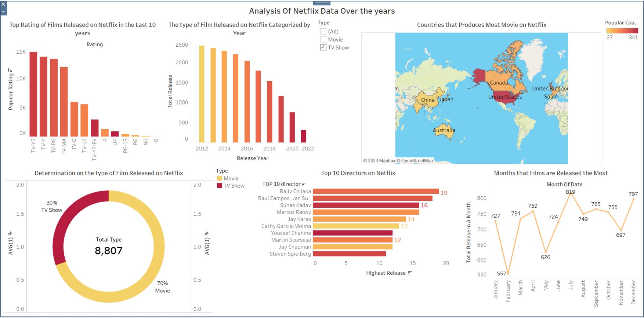Select the TV-PG bar in the rating chart

54,98
